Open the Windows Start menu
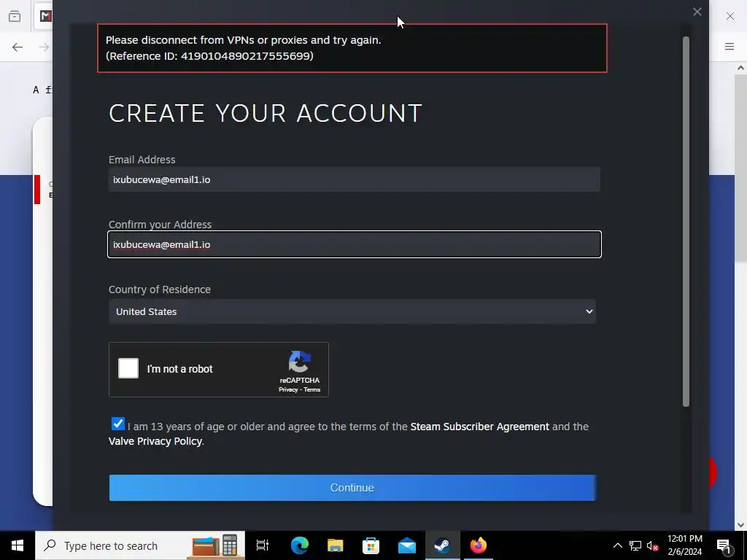This screenshot has width=747, height=560. click(18, 545)
